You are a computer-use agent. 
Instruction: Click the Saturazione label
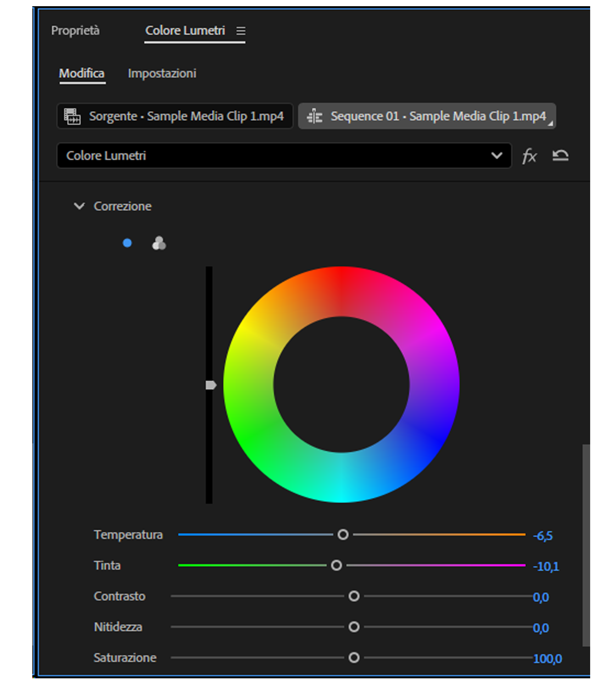[125, 658]
